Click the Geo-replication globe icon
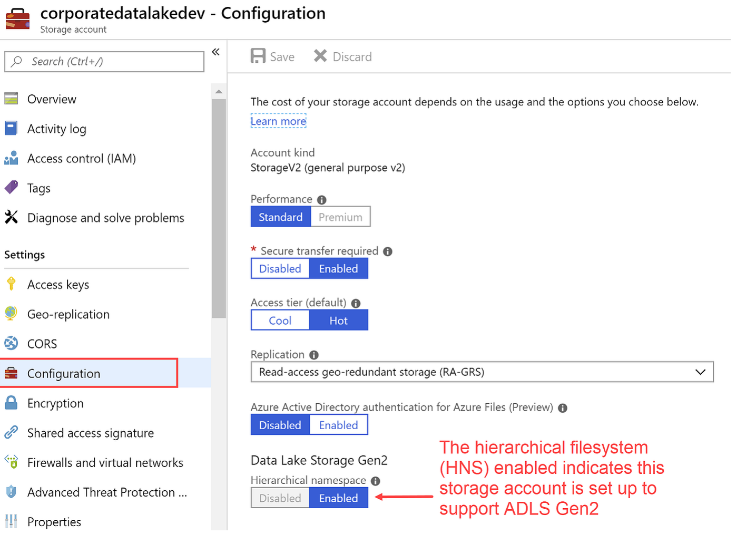The image size is (756, 534). 11,313
